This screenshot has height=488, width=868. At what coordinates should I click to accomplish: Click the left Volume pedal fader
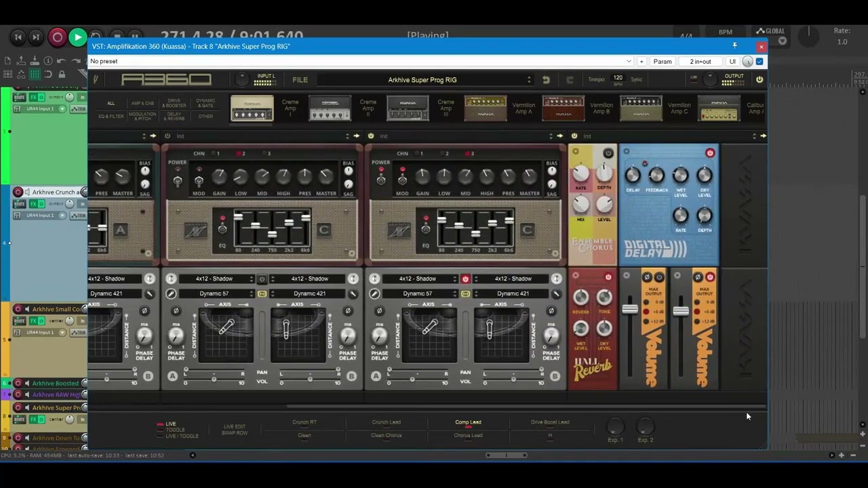(x=630, y=310)
